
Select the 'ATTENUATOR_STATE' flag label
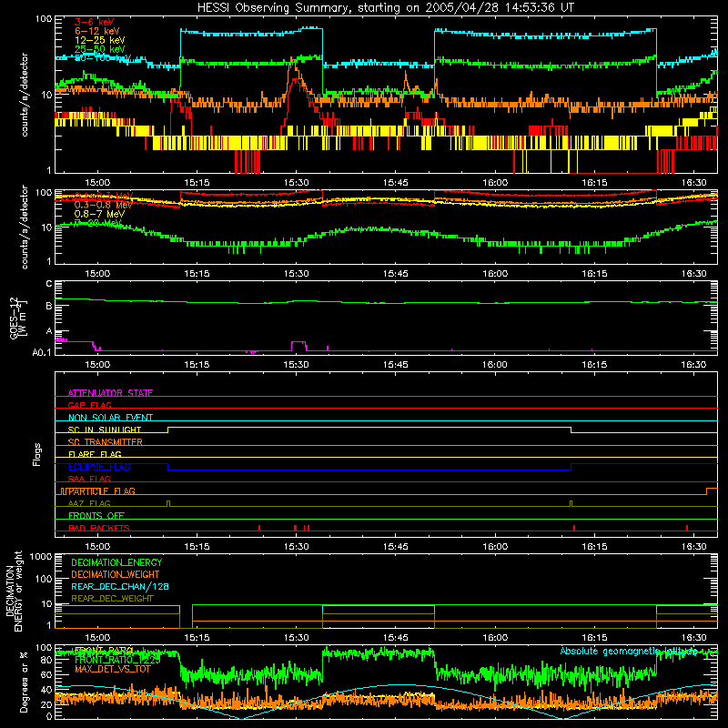(110, 393)
